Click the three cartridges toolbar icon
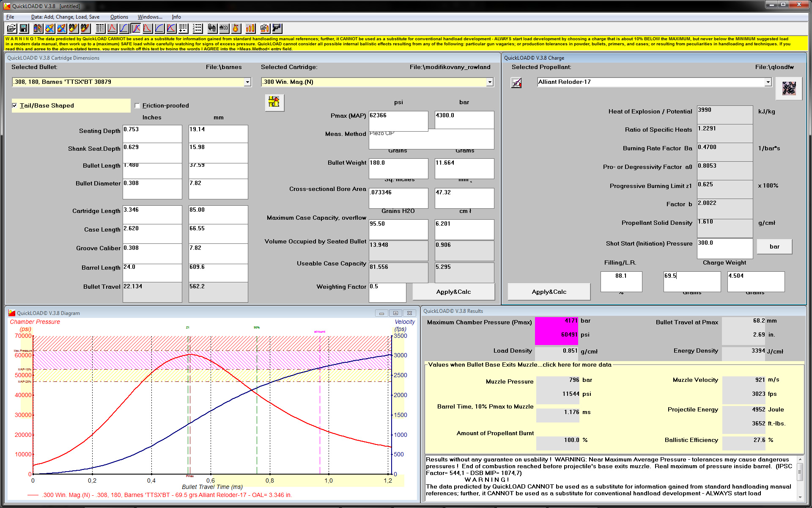The width and height of the screenshot is (812, 508). [250, 28]
